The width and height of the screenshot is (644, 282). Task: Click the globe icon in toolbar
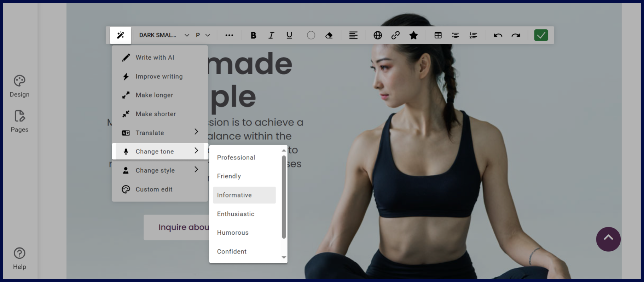377,35
